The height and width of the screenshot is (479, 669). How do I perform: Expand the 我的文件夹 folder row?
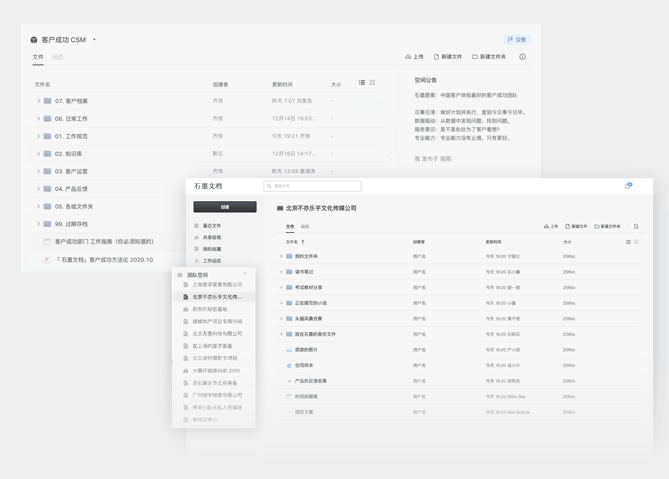pyautogui.click(x=281, y=256)
